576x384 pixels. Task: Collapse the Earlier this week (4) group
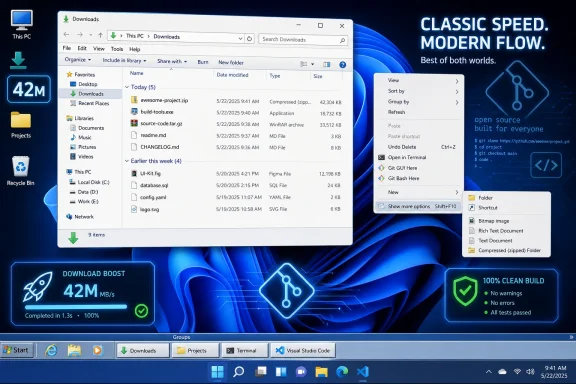tap(127, 161)
